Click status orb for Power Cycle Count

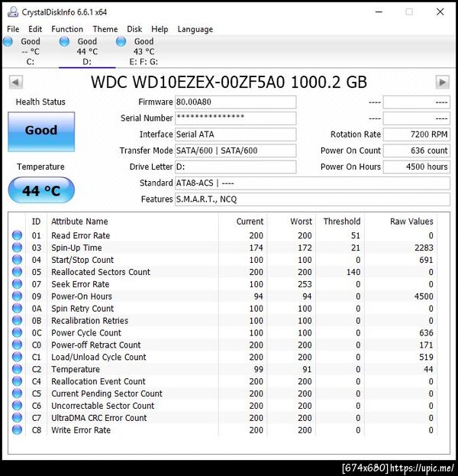click(x=17, y=332)
